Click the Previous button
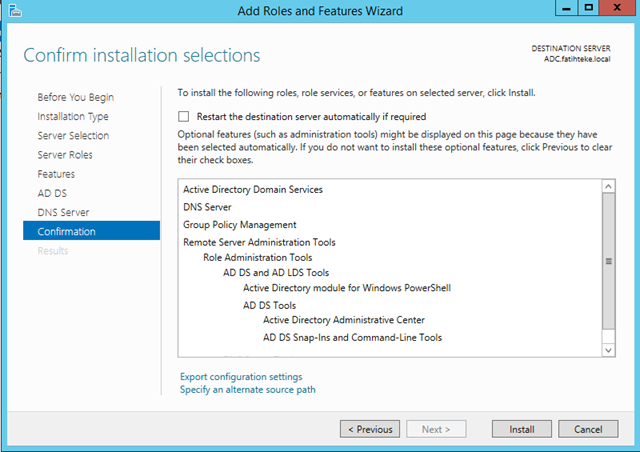Image resolution: width=640 pixels, height=452 pixels. tap(370, 429)
